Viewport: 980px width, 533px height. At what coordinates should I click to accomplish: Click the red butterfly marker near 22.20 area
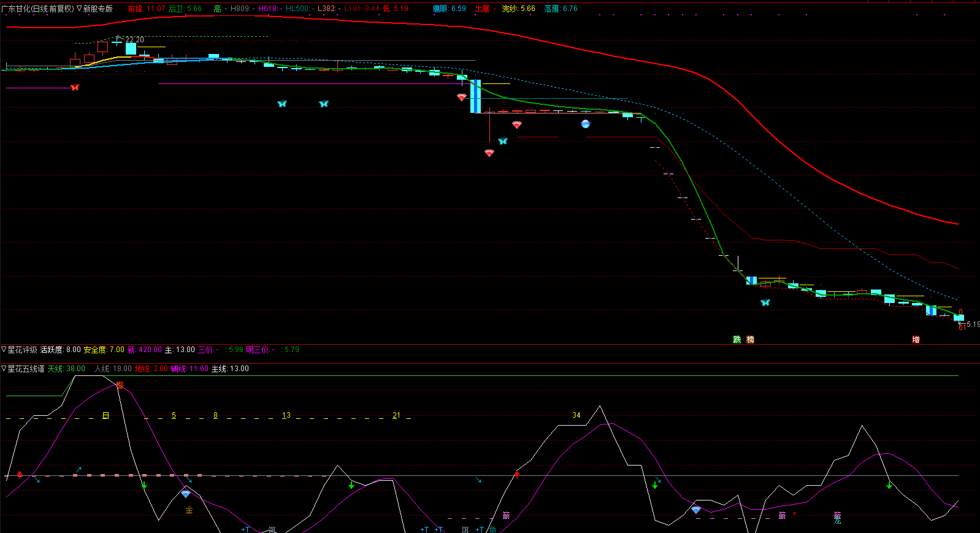tap(75, 87)
